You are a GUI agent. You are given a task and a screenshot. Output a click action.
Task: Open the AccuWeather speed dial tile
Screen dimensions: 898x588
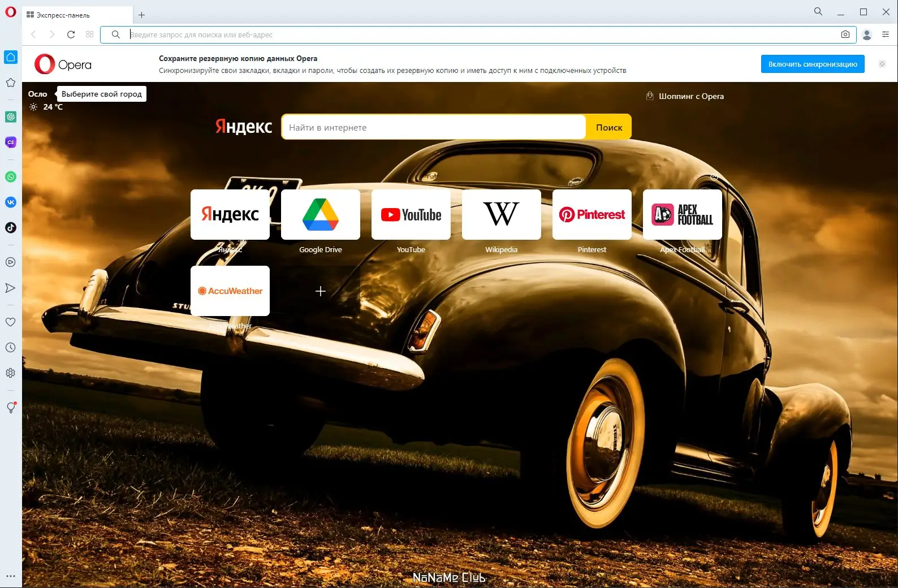tap(230, 291)
